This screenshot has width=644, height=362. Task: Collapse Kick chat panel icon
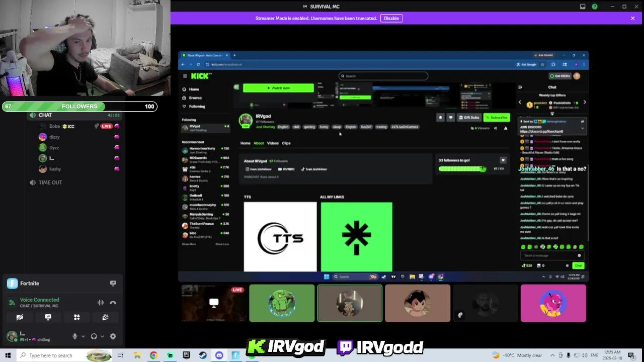tap(520, 87)
